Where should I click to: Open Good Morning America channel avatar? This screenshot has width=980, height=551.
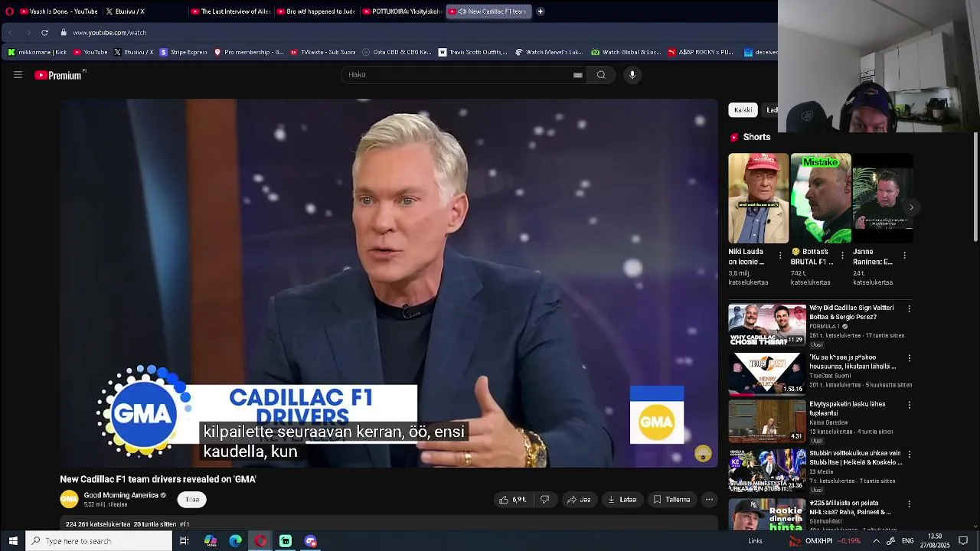69,500
